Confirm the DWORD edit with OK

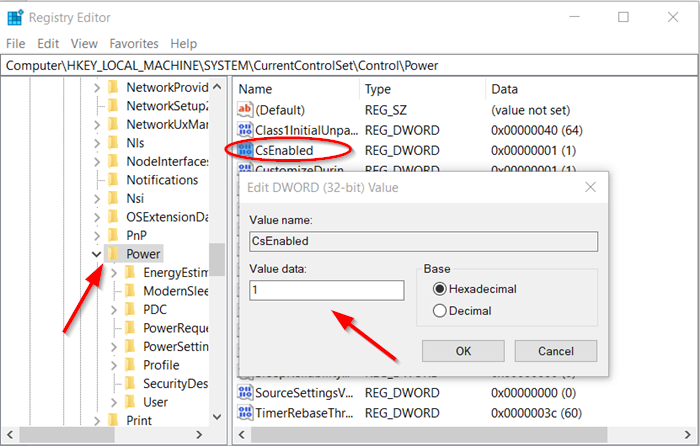click(x=463, y=351)
